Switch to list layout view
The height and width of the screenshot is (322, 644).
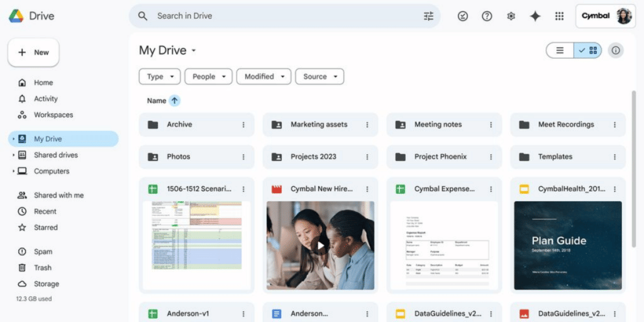pos(560,50)
